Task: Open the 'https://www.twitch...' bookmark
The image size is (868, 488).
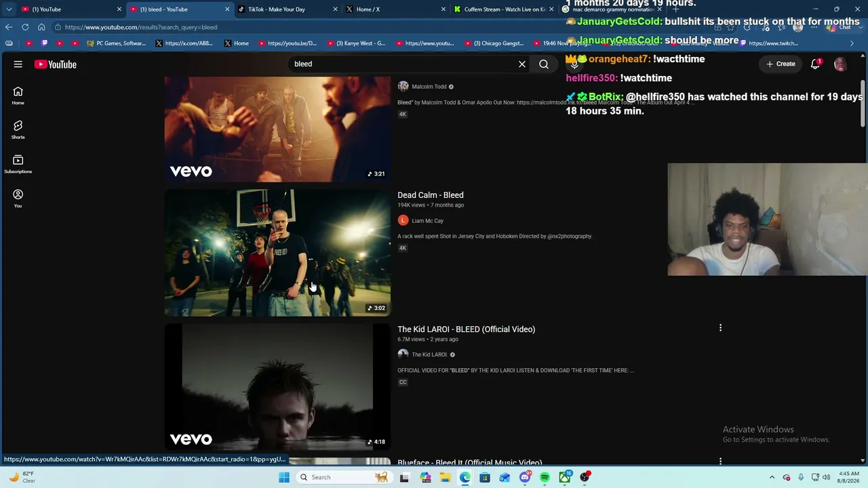Action: [x=768, y=43]
